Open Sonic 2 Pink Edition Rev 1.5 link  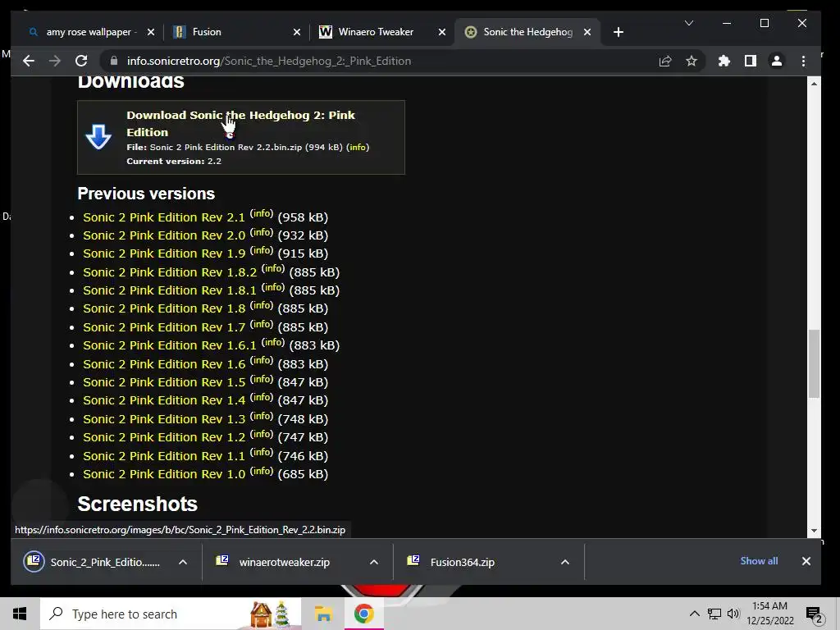click(164, 382)
